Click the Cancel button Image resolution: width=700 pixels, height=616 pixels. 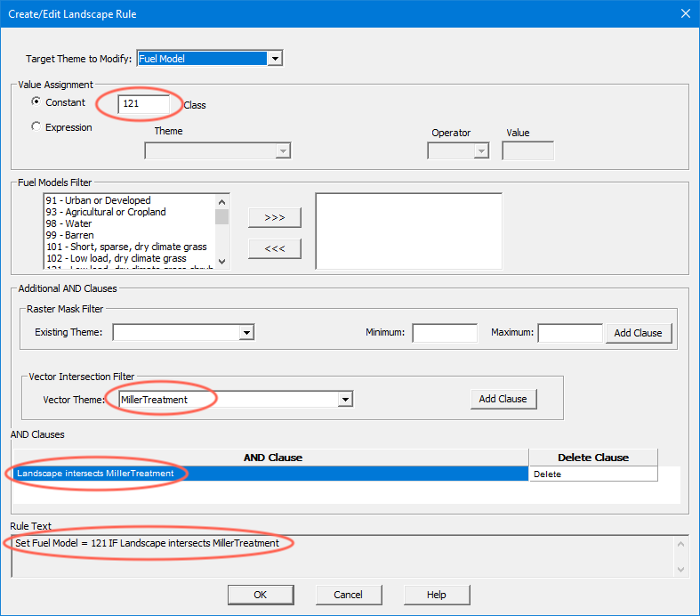tap(349, 595)
